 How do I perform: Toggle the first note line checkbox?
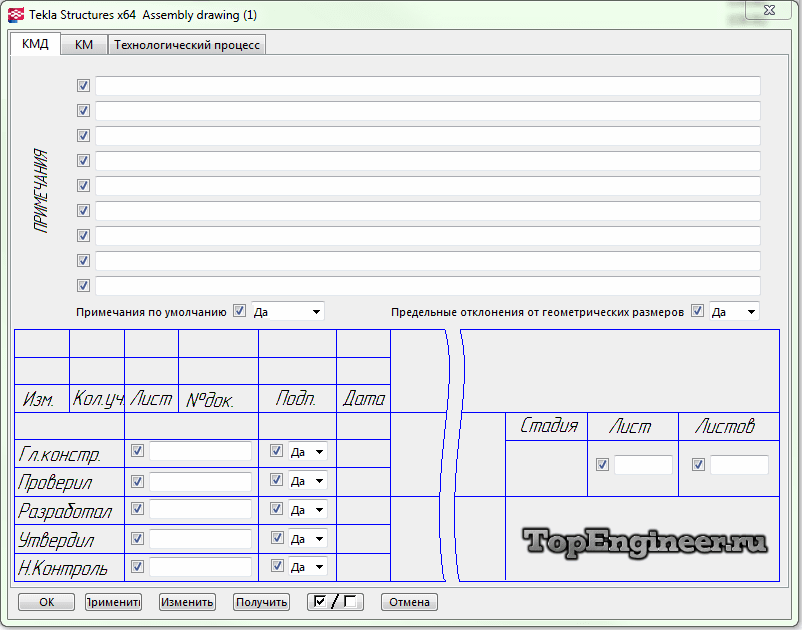pyautogui.click(x=84, y=86)
